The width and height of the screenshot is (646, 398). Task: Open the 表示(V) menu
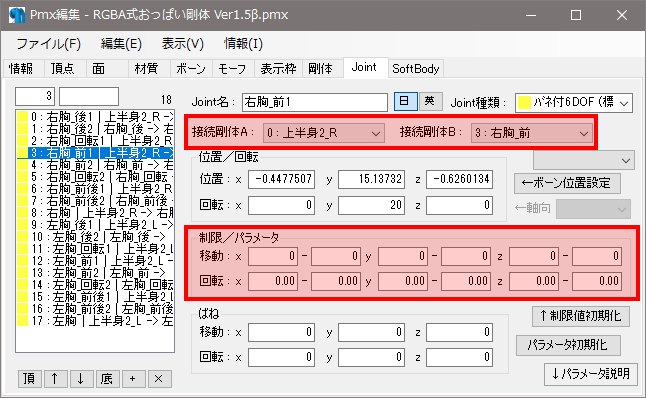[x=183, y=44]
